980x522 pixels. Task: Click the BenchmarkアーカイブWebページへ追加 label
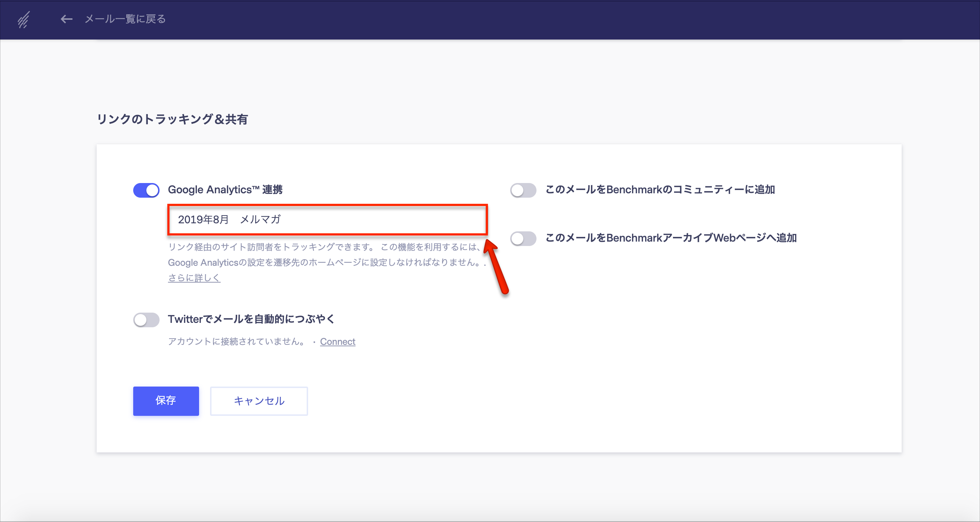(x=671, y=238)
